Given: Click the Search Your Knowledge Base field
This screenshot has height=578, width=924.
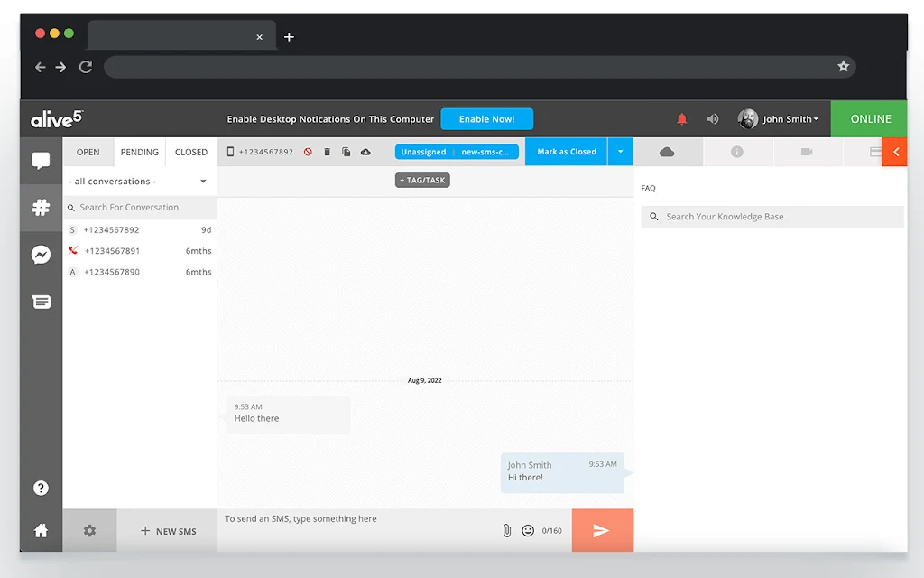Looking at the screenshot, I should 772,217.
